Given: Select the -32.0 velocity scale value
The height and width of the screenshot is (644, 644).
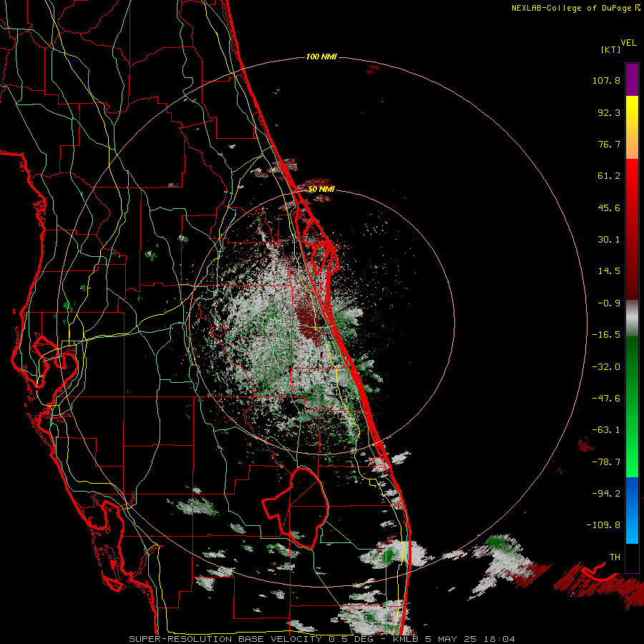Looking at the screenshot, I should coord(606,367).
